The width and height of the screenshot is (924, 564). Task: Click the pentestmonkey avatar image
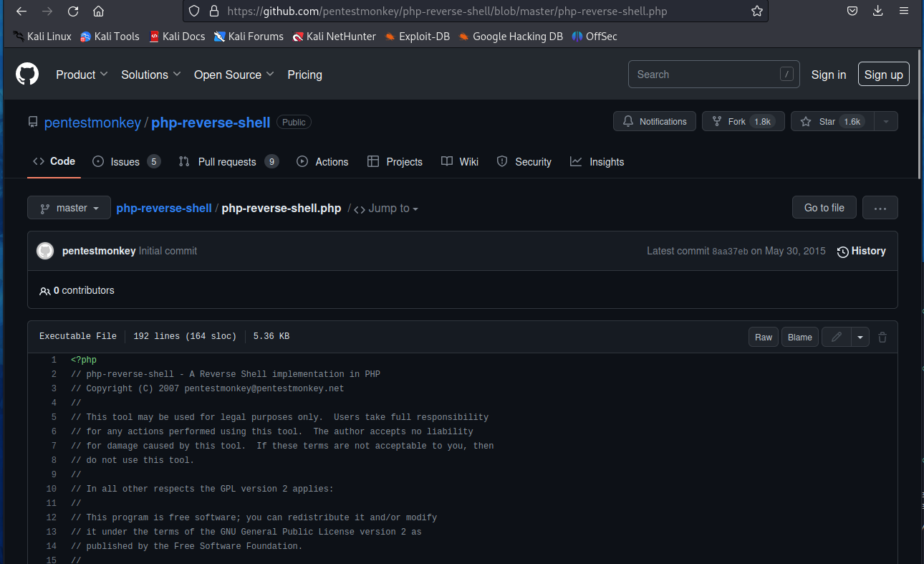(x=45, y=251)
